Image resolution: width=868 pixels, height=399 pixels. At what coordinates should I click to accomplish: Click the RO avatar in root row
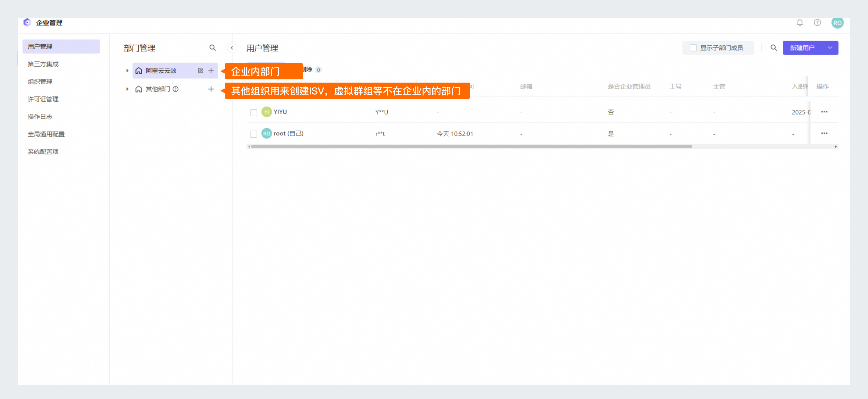(267, 133)
